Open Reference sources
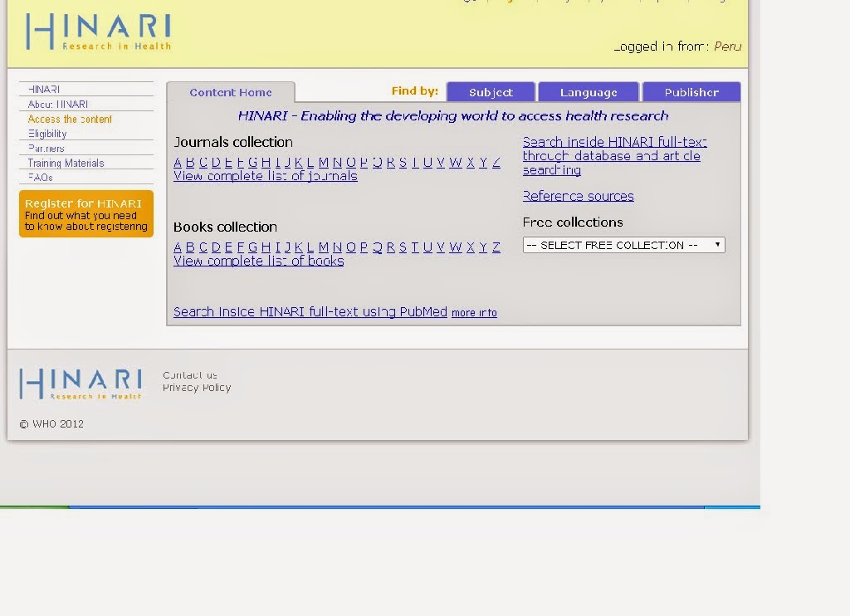850x616 pixels. (x=578, y=196)
